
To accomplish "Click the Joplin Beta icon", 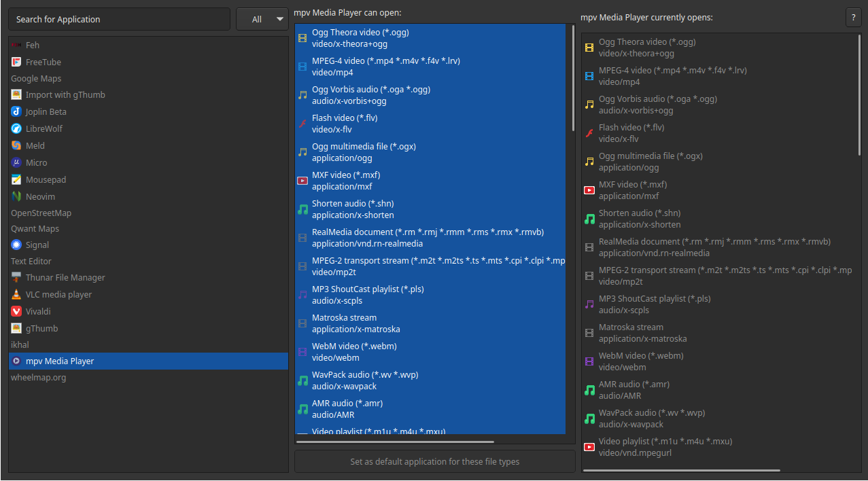I will [x=16, y=111].
